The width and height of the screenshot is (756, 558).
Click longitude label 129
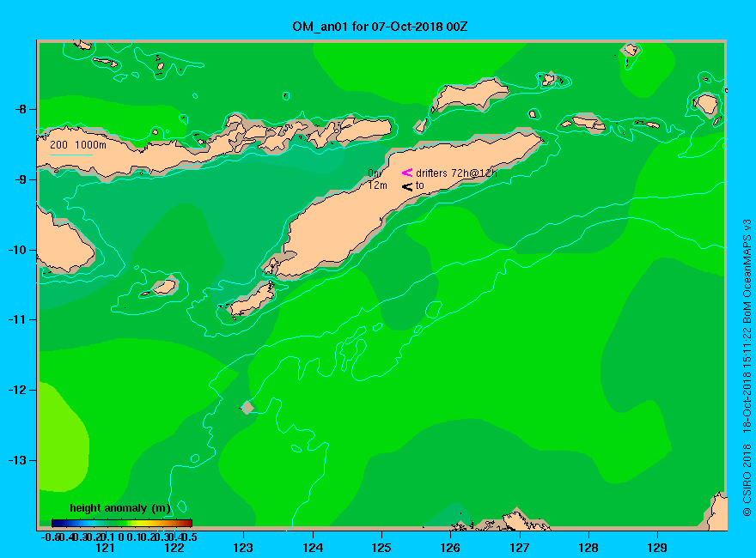(x=657, y=548)
